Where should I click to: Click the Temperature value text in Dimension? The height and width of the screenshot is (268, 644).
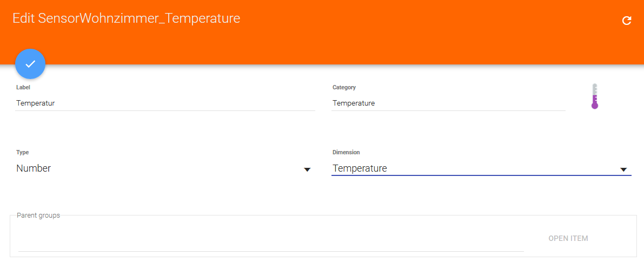360,168
